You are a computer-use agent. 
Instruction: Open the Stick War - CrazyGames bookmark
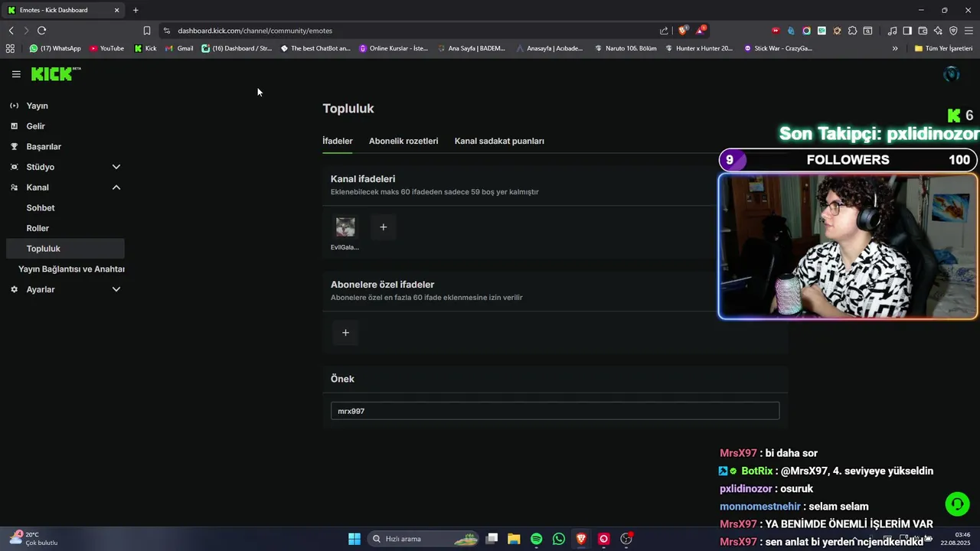click(778, 48)
